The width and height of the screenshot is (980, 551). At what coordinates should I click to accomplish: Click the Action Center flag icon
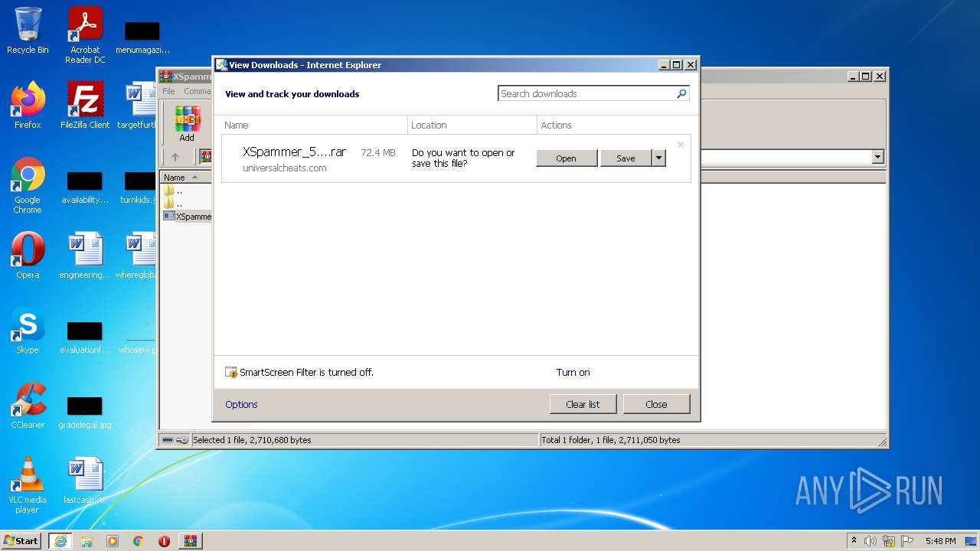tap(907, 541)
